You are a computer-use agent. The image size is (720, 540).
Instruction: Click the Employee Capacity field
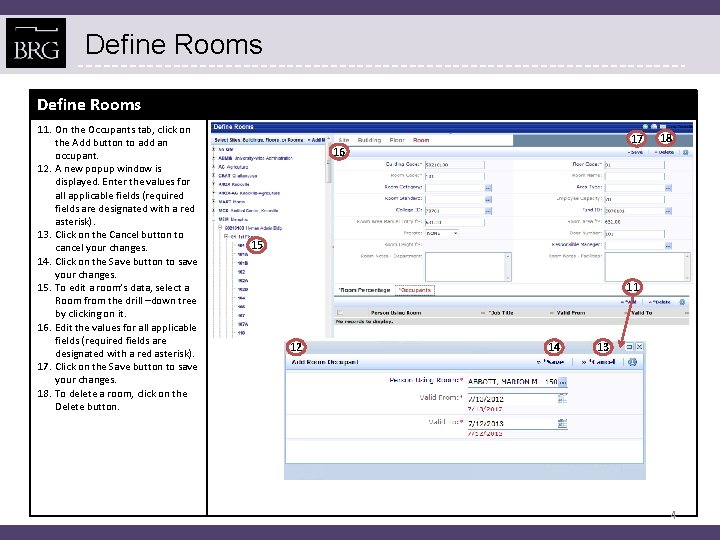pyautogui.click(x=635, y=199)
